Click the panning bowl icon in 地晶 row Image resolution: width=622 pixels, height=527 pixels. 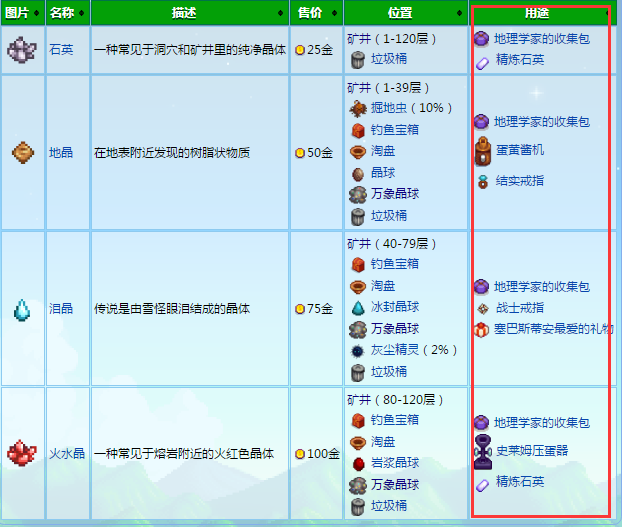pos(358,152)
